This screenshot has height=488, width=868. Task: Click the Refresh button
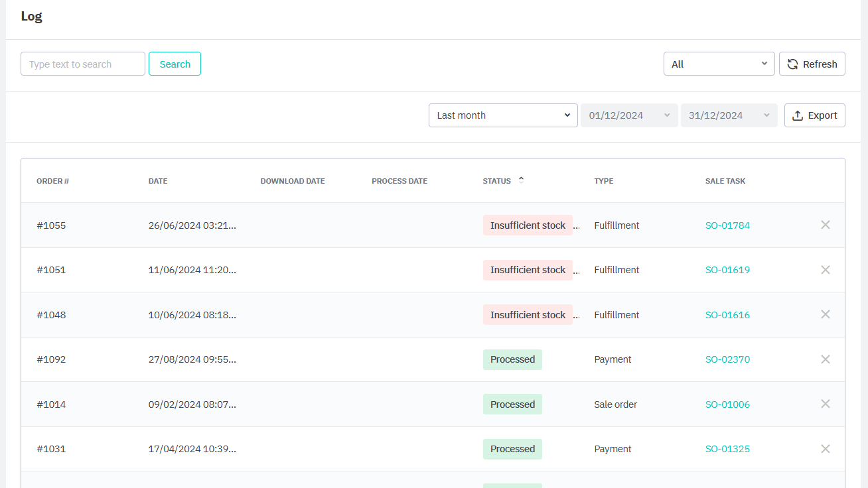(812, 64)
